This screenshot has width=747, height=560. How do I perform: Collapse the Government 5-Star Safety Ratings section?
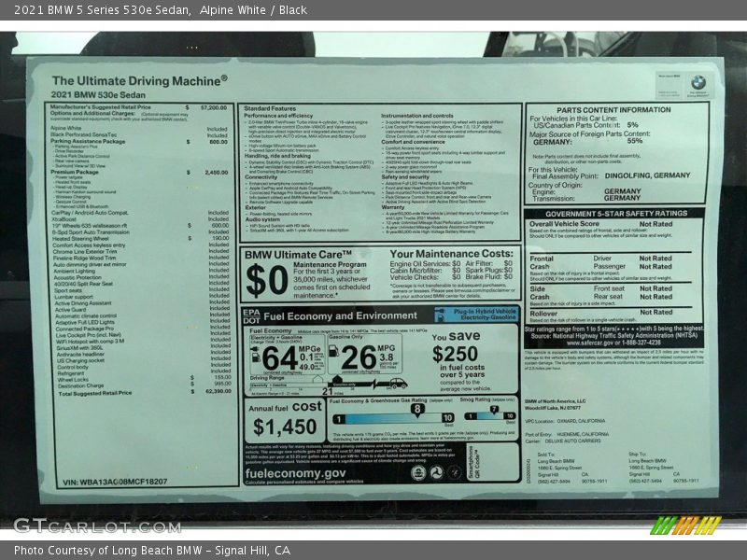click(616, 213)
